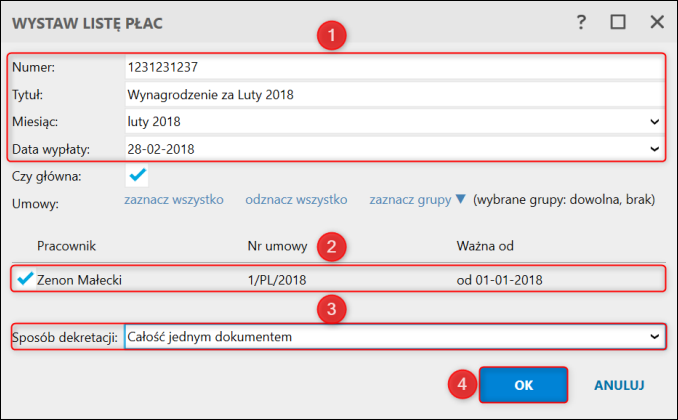
Task: Expand the zaznacz grupy menu
Action: point(417,199)
